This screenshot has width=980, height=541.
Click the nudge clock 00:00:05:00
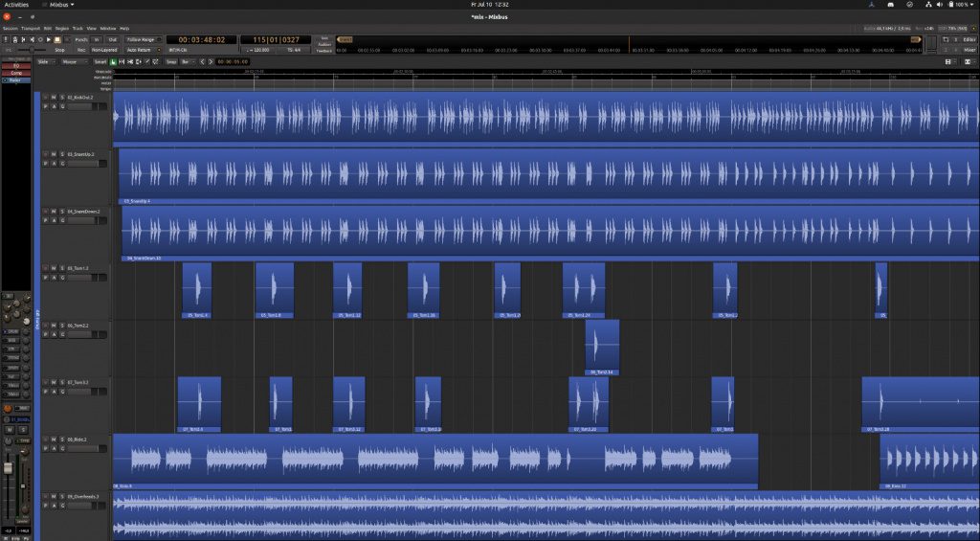233,62
